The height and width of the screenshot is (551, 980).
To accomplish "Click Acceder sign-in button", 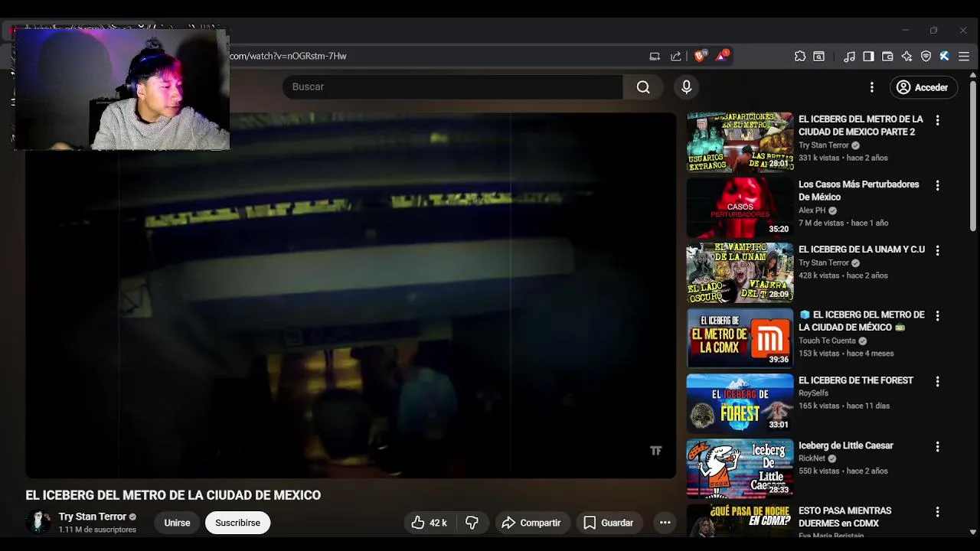I will click(x=923, y=87).
